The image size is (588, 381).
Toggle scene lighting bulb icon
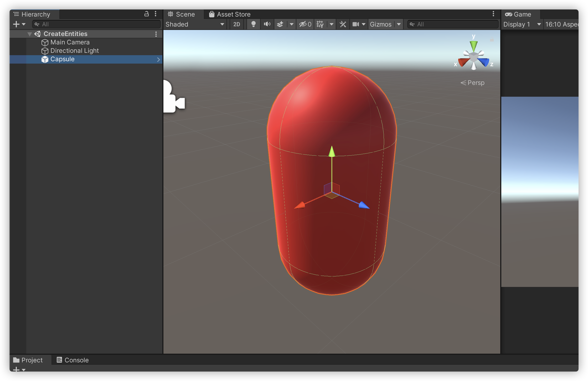(253, 24)
